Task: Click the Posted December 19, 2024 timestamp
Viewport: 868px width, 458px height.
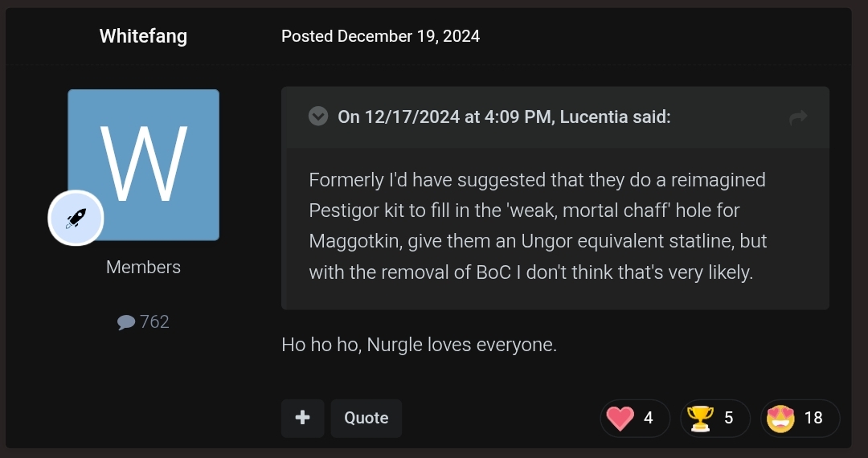Action: click(380, 36)
